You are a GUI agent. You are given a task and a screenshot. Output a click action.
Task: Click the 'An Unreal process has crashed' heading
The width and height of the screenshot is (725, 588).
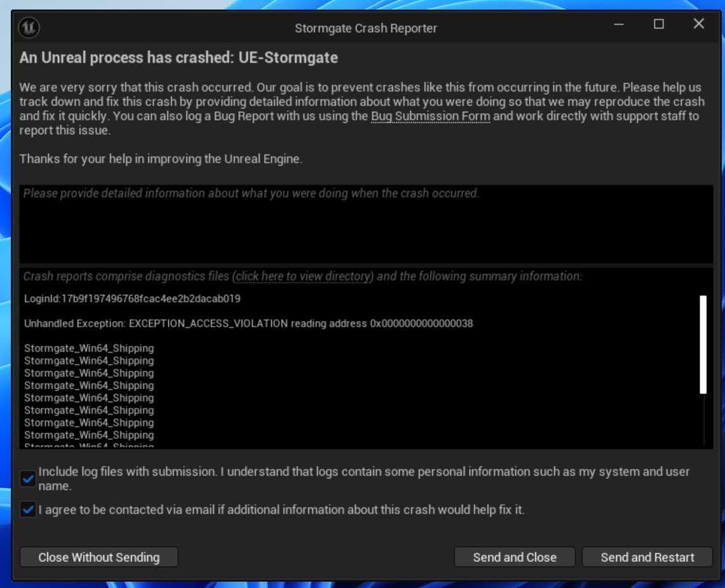click(179, 58)
